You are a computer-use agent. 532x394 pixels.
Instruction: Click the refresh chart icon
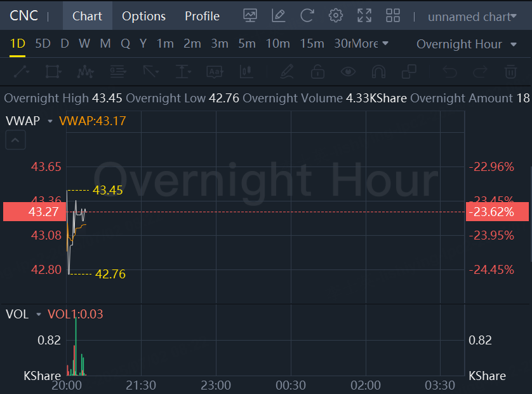pos(307,16)
